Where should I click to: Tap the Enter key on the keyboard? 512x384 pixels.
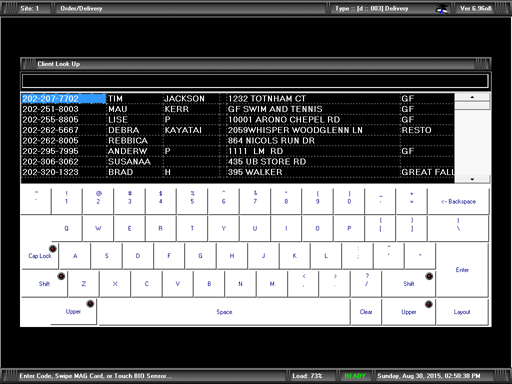(x=462, y=270)
